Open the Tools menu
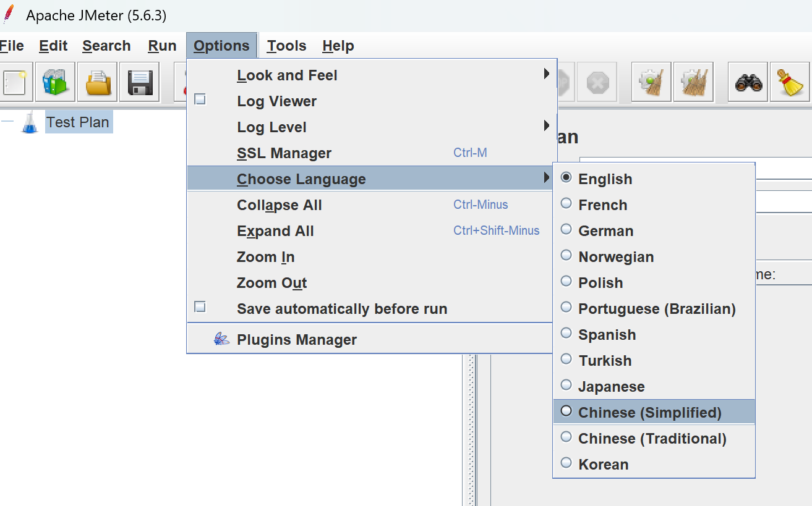The width and height of the screenshot is (812, 506). pyautogui.click(x=287, y=46)
